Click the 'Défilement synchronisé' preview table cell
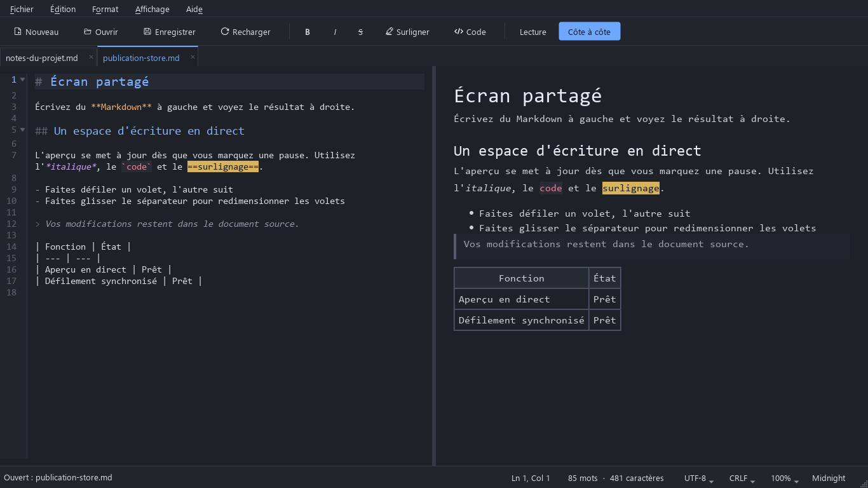Image resolution: width=868 pixels, height=488 pixels. [522, 320]
